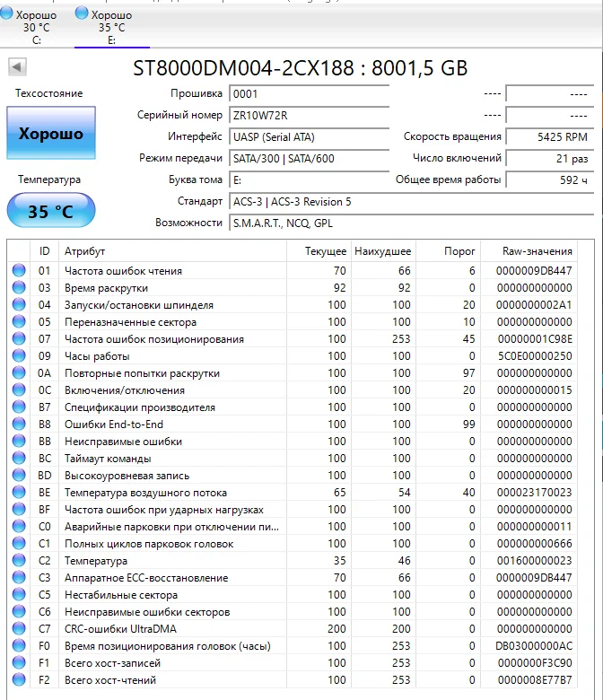This screenshot has height=700, width=603.
Task: Click the disk title ST8000DM004-2CX188 : 8001,5 GB
Action: [300, 68]
